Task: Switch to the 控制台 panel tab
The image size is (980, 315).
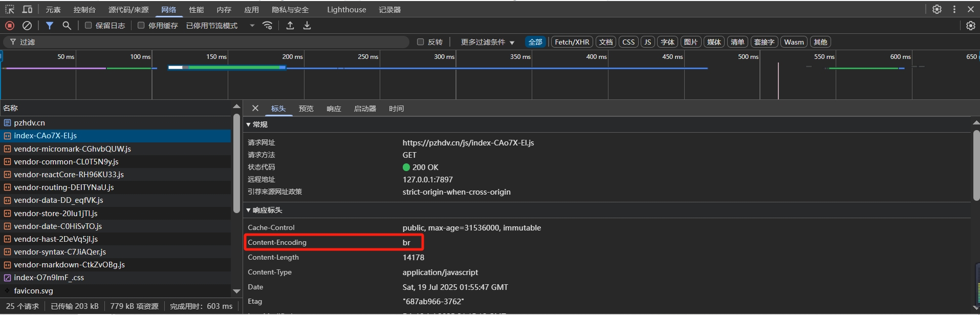Action: tap(84, 10)
